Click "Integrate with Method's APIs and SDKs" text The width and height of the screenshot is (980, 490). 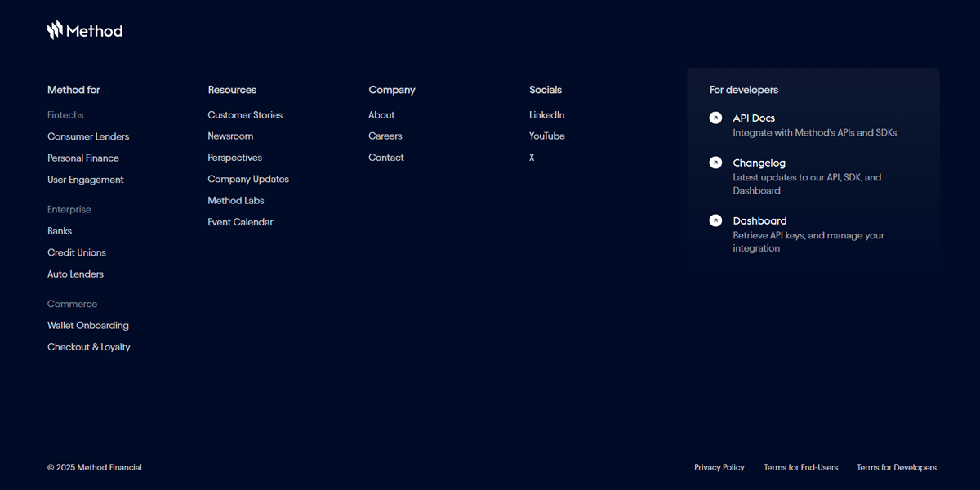point(815,132)
